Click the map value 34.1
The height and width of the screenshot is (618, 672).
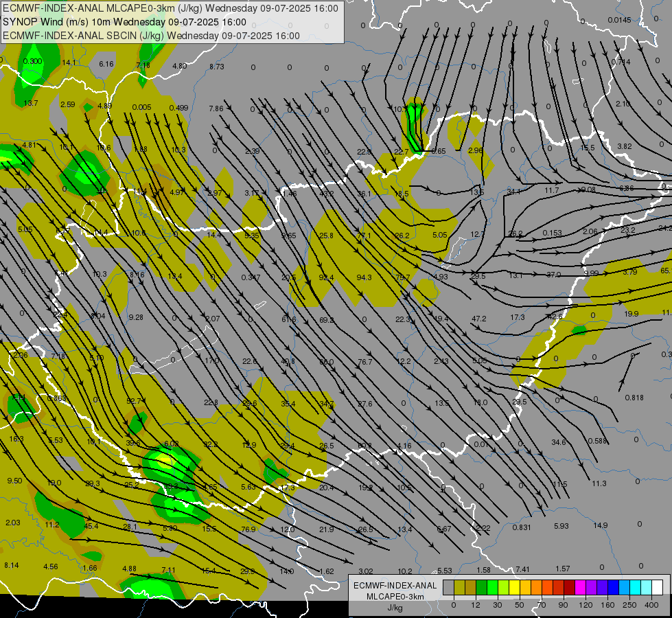click(x=513, y=192)
